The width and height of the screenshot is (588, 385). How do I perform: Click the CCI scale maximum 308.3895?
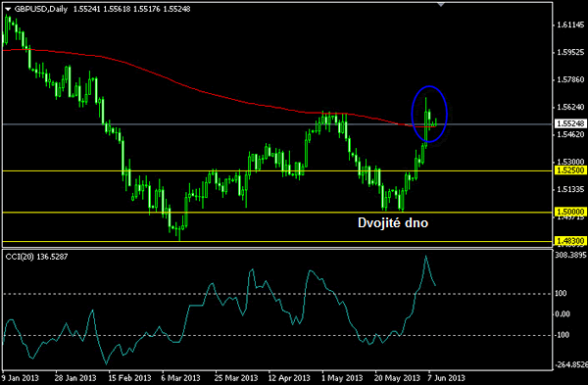(x=570, y=256)
